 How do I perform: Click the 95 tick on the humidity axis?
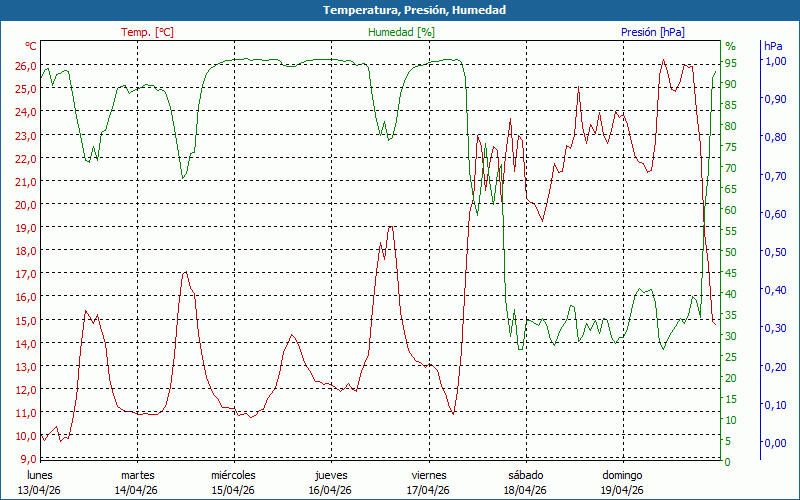pyautogui.click(x=731, y=63)
